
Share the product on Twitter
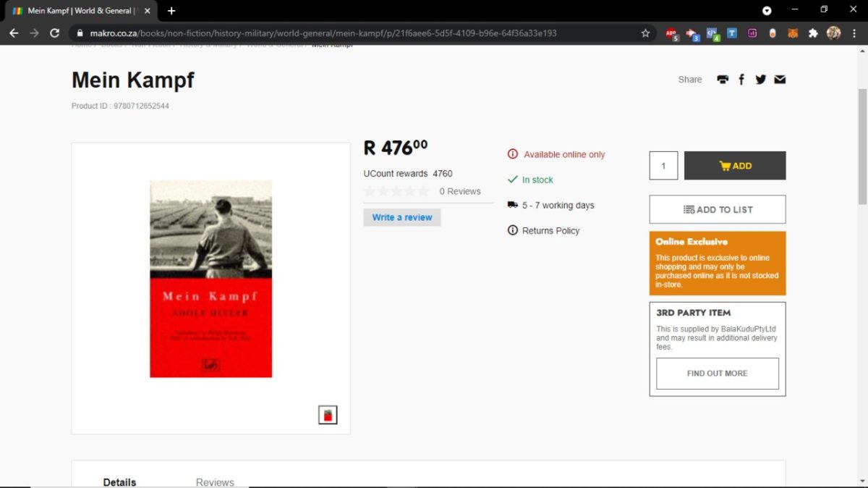click(760, 80)
